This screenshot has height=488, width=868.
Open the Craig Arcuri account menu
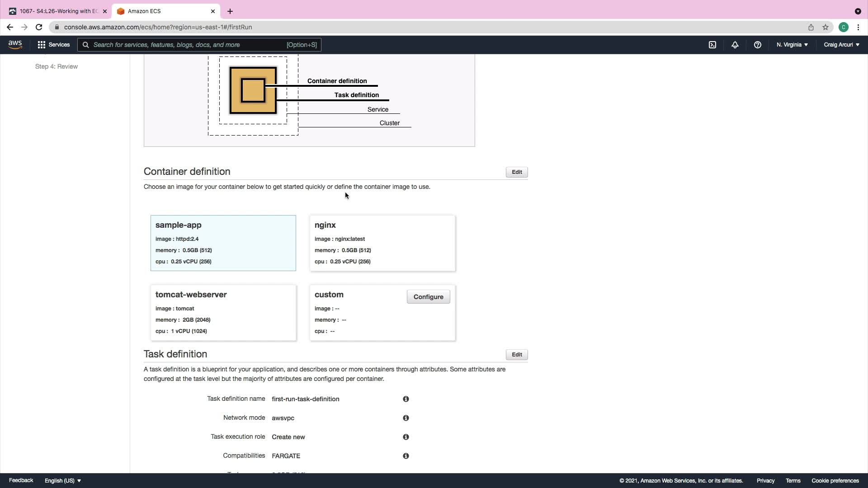pyautogui.click(x=841, y=45)
